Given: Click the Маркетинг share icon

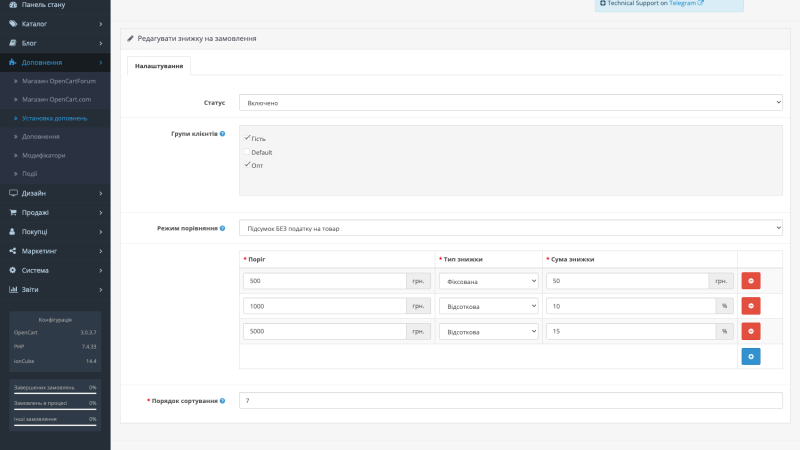Looking at the screenshot, I should (13, 251).
